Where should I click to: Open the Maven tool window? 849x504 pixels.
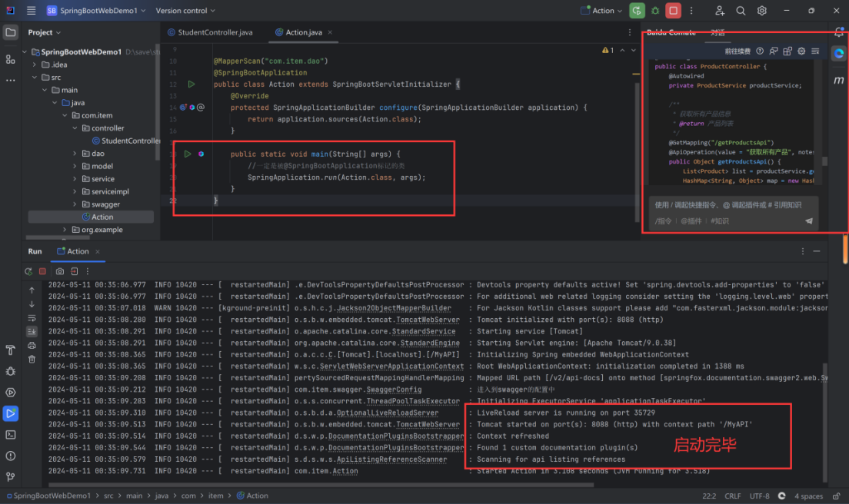pyautogui.click(x=839, y=80)
